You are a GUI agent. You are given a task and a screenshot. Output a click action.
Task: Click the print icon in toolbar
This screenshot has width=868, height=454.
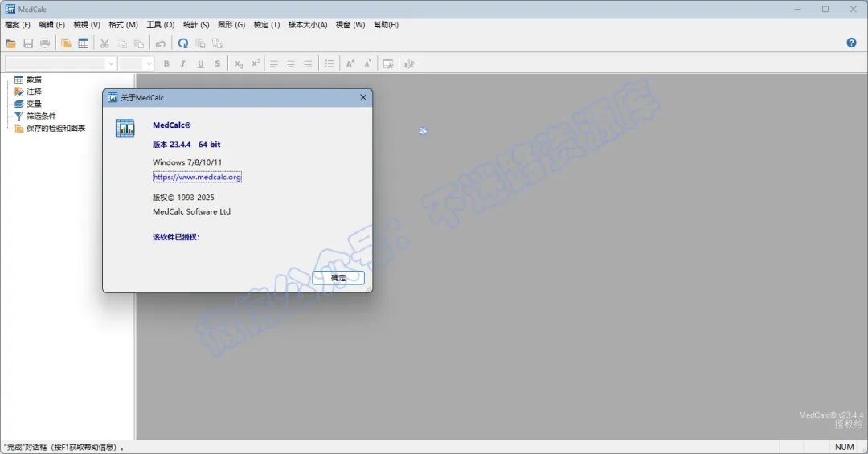45,43
